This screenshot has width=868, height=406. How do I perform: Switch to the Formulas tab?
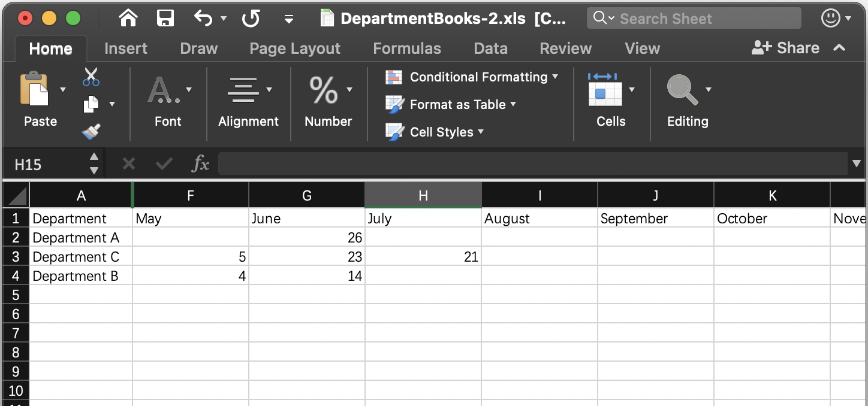click(x=407, y=49)
